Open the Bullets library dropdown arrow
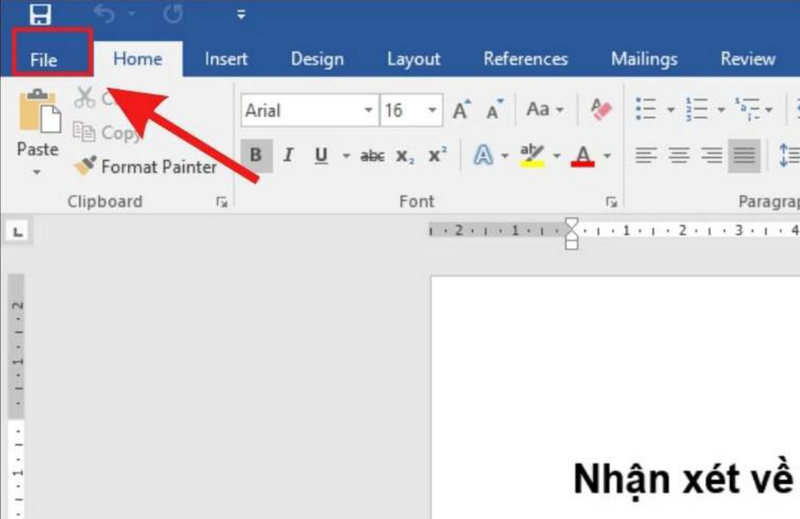Viewport: 800px width, 519px height. pos(671,110)
